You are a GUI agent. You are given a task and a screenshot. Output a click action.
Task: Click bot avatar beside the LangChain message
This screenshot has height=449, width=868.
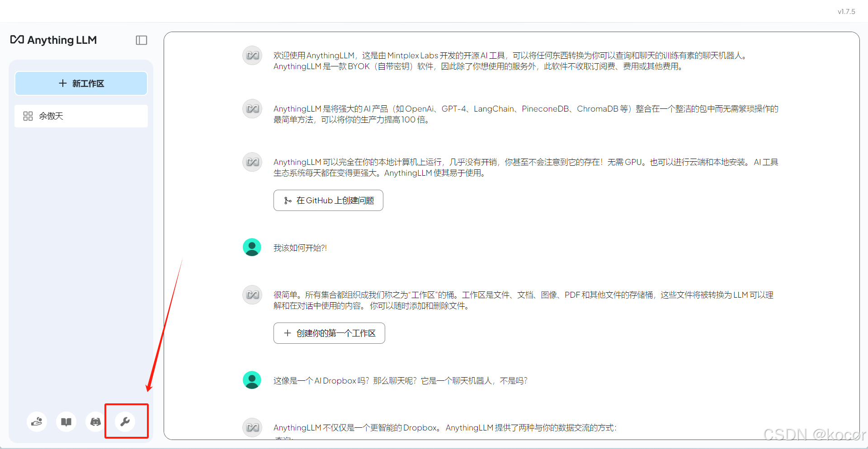click(252, 109)
